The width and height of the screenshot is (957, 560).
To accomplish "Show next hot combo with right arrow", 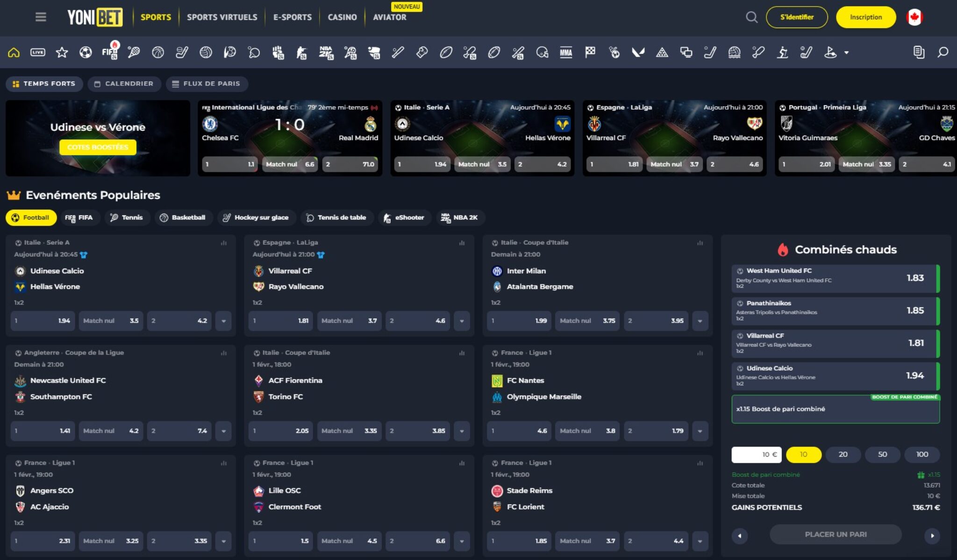I will (x=932, y=536).
